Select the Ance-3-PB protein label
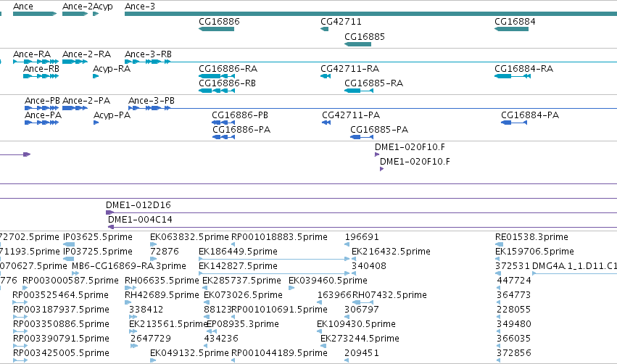617x364 pixels. pos(151,100)
